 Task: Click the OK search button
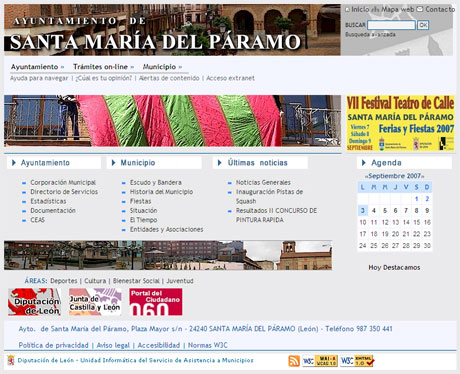tap(423, 25)
